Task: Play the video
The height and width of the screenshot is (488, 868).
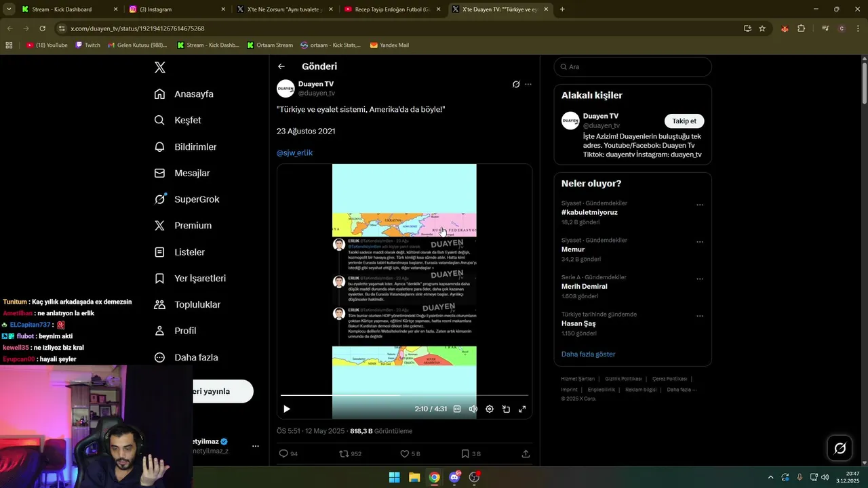Action: pos(287,409)
